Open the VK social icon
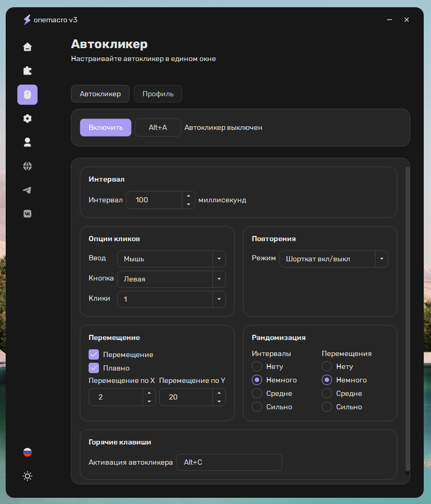 pos(27,214)
